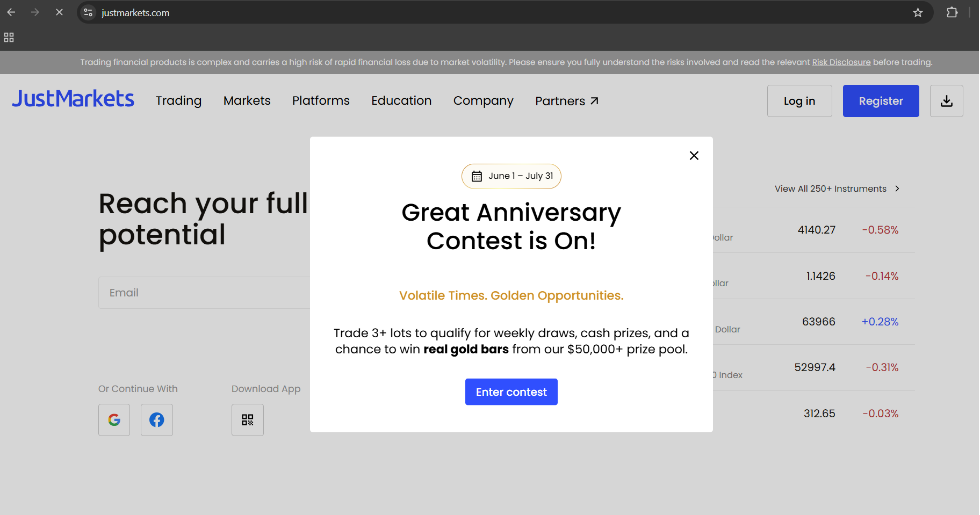Image resolution: width=980 pixels, height=515 pixels.
Task: Bookmark this page with the star icon
Action: click(x=918, y=12)
